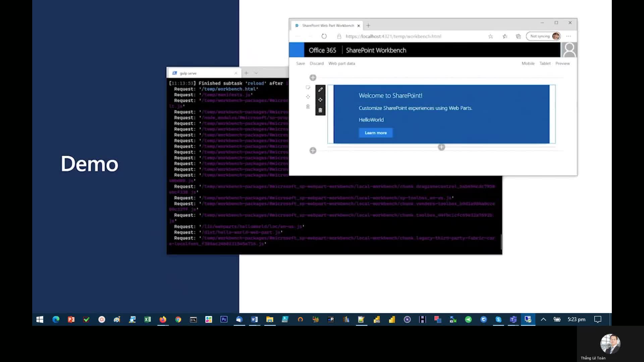Click Web part data in the toolbar
The height and width of the screenshot is (362, 644).
pyautogui.click(x=341, y=63)
